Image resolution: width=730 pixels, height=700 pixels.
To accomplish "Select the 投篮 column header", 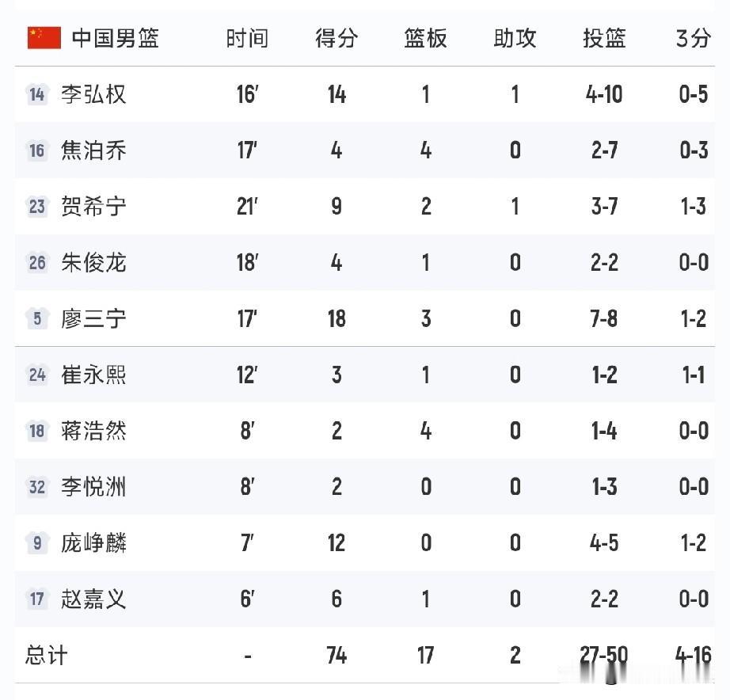I will click(604, 38).
